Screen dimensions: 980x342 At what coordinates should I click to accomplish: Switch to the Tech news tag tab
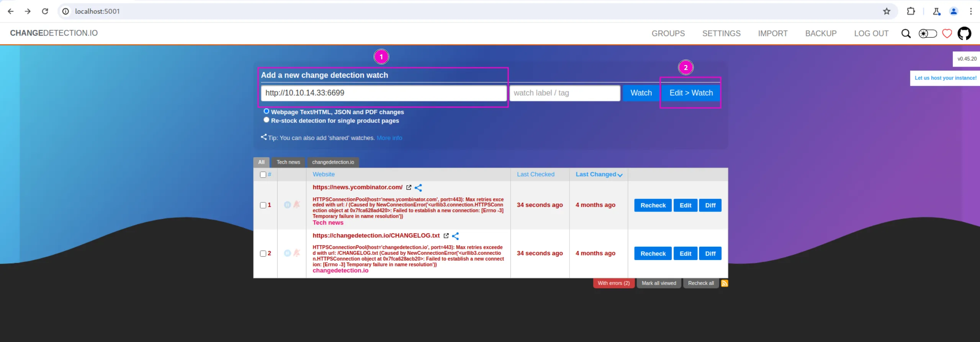pyautogui.click(x=288, y=162)
